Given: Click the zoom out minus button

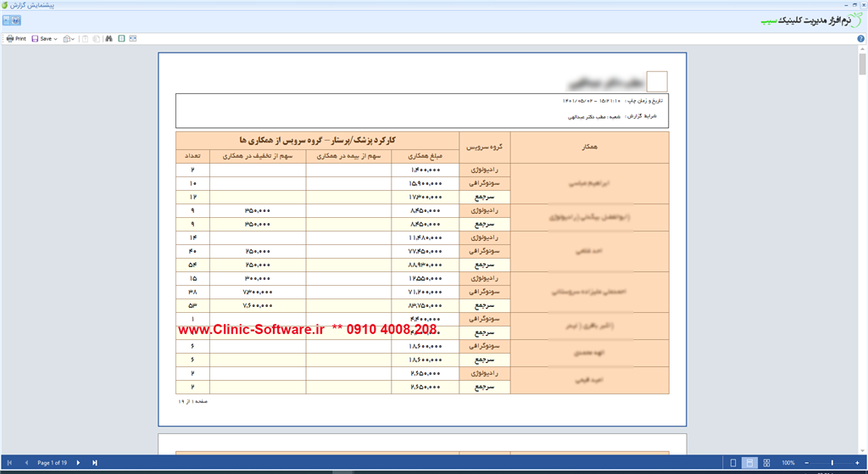Looking at the screenshot, I should 807,462.
